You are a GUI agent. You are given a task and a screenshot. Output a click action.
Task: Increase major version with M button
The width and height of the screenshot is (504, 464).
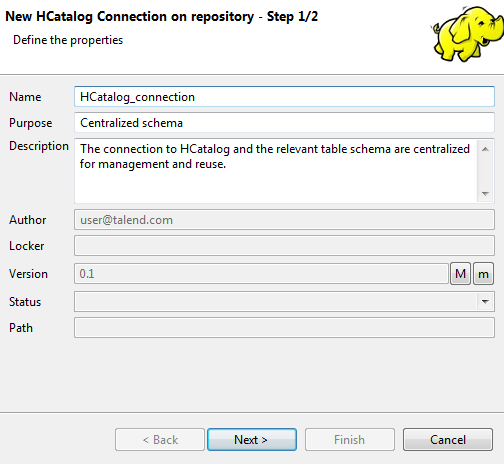click(x=460, y=274)
